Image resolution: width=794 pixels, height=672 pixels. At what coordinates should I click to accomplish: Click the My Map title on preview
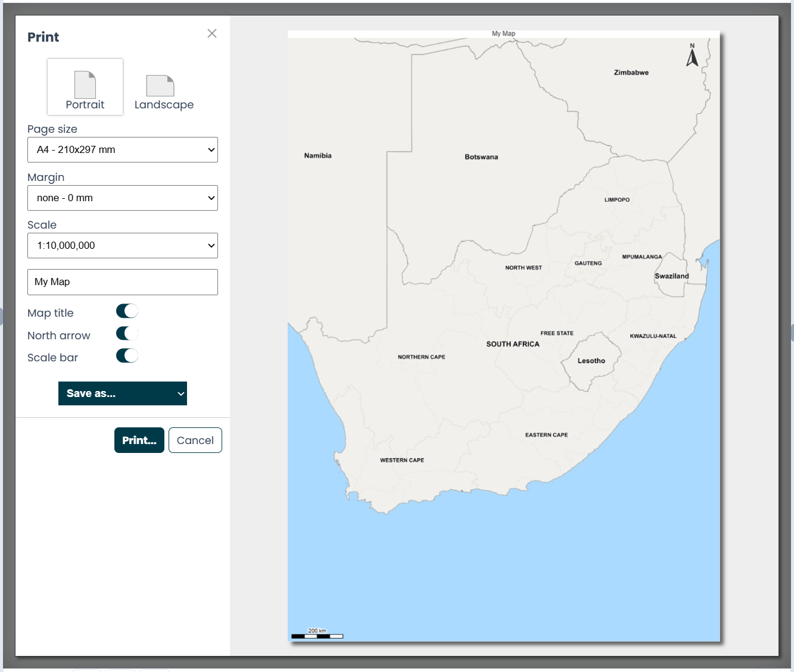click(x=503, y=34)
